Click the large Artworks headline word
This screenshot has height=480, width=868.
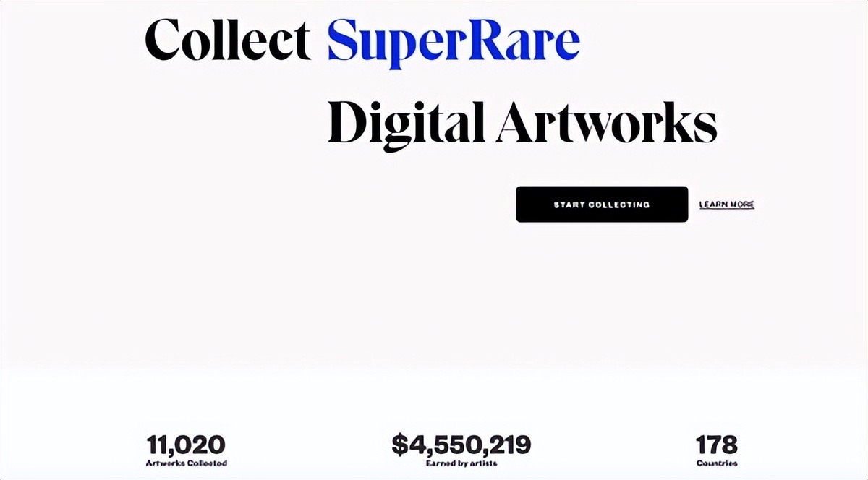tap(606, 123)
